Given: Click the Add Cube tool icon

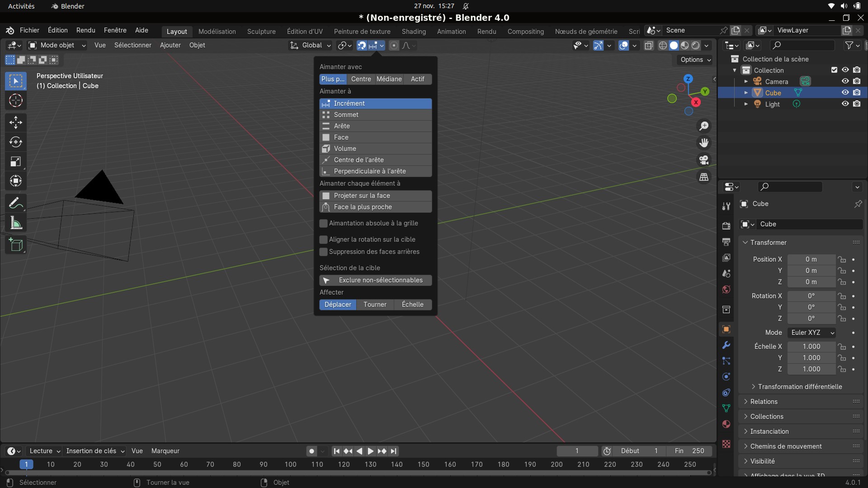Looking at the screenshot, I should pos(16,245).
